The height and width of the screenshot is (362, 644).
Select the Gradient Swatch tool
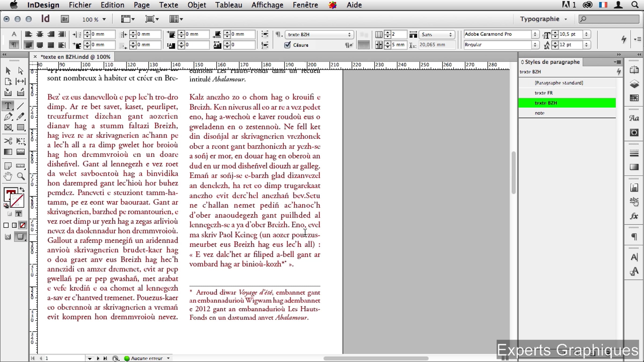8,152
